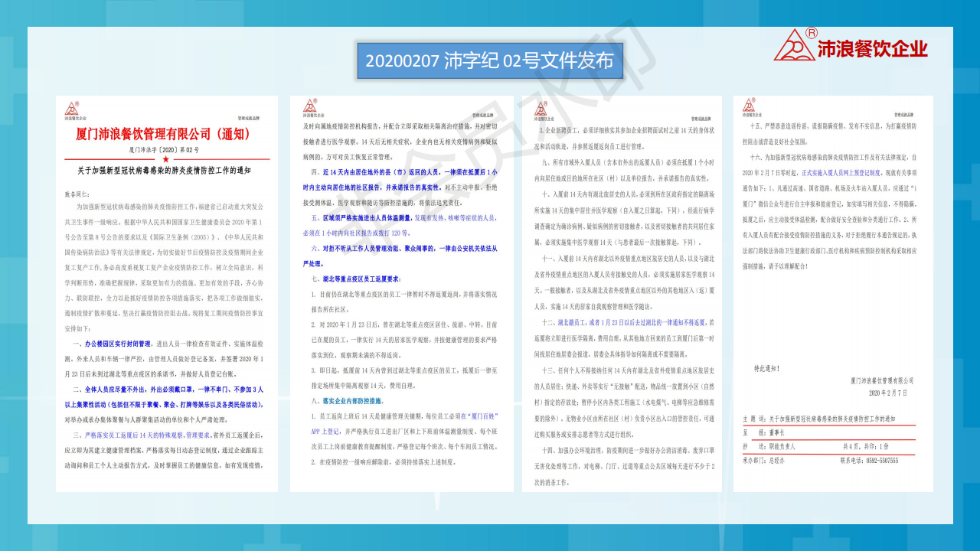The height and width of the screenshot is (551, 980).
Task: Click signature "厦门沛浪餐饮管理有限公司" on page four
Action: tap(882, 380)
